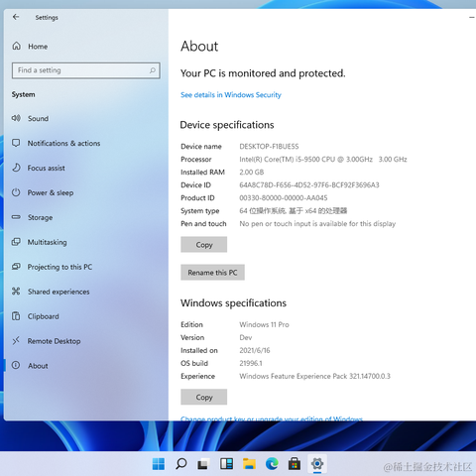
Task: Open See details in Windows Security link
Action: 231,95
